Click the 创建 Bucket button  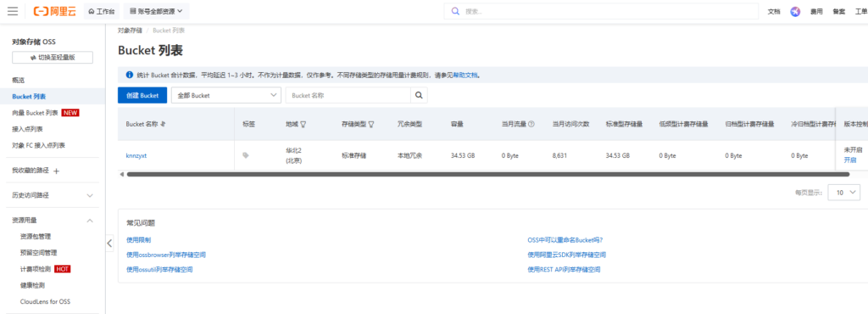point(142,95)
